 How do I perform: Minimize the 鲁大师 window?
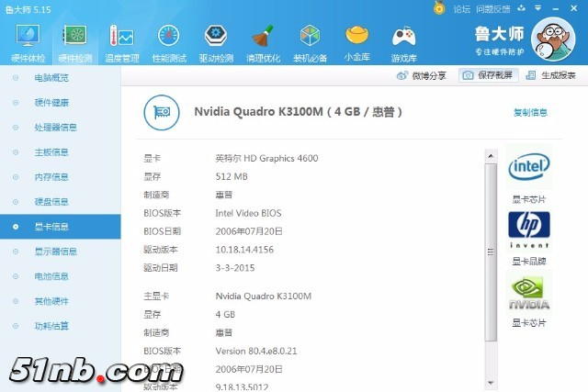click(556, 8)
